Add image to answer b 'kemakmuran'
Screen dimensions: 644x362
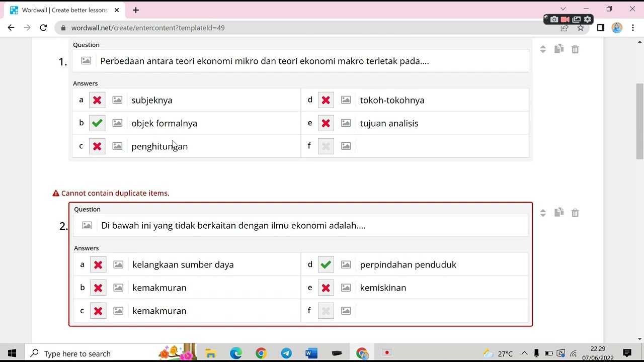pos(118,288)
